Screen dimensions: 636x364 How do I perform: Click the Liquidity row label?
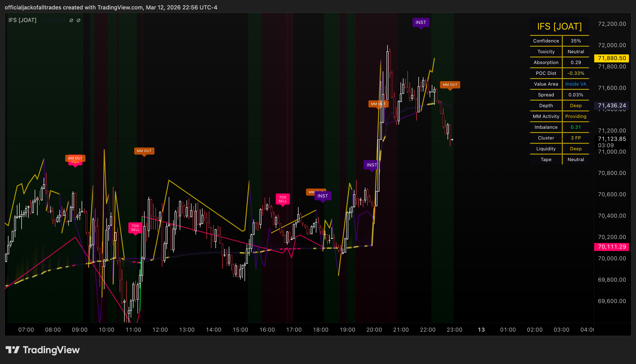(546, 149)
